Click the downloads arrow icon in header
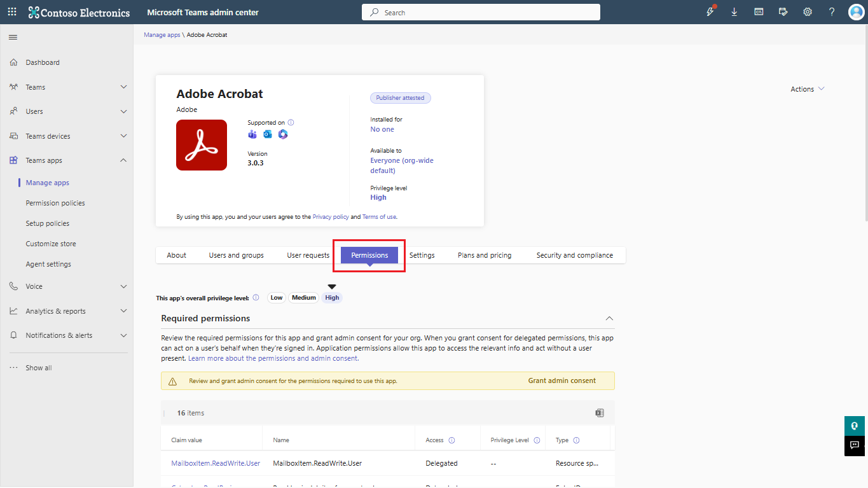This screenshot has width=868, height=488. coord(734,12)
